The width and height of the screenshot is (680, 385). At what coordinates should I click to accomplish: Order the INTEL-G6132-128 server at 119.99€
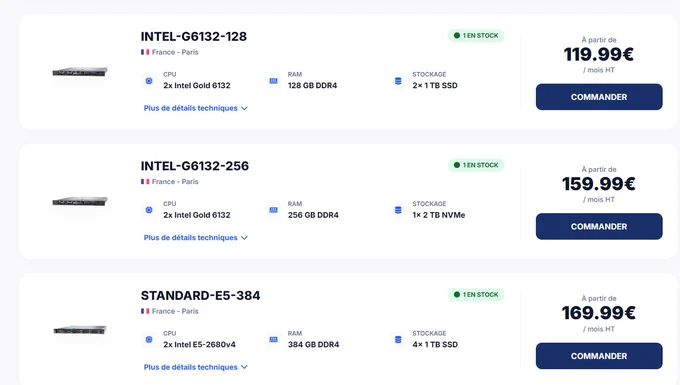pyautogui.click(x=599, y=97)
